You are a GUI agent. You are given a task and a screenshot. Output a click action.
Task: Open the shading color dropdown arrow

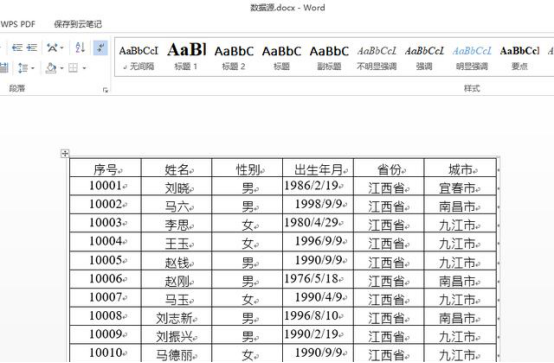(61, 68)
